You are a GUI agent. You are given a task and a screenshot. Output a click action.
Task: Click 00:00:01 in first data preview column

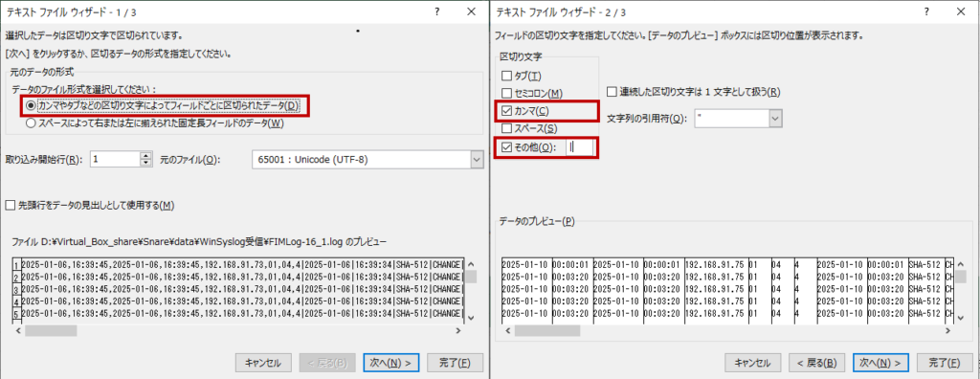tap(571, 264)
